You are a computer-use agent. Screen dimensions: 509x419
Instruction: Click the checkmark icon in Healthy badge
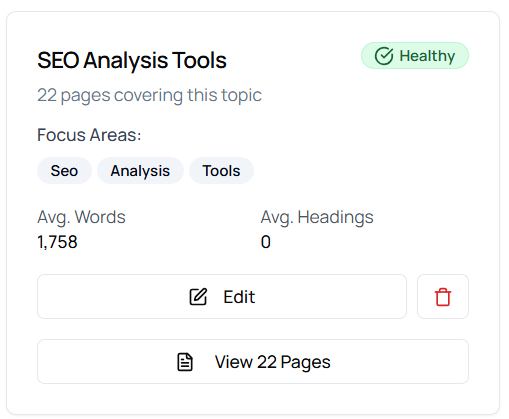click(384, 56)
